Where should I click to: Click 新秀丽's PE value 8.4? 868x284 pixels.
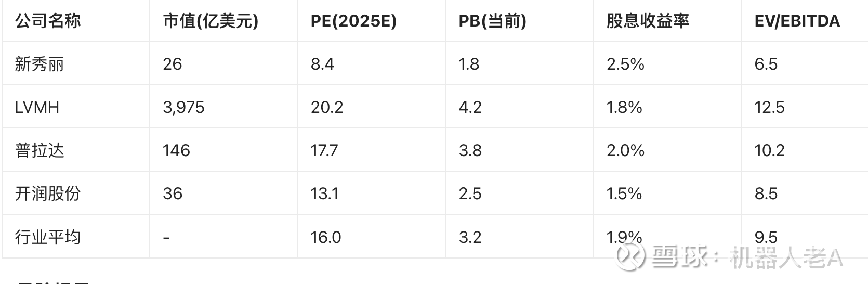[x=322, y=64]
